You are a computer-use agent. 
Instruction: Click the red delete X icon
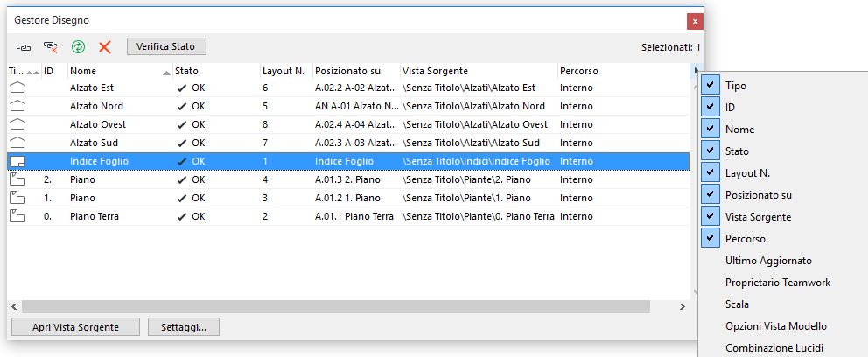coord(105,46)
